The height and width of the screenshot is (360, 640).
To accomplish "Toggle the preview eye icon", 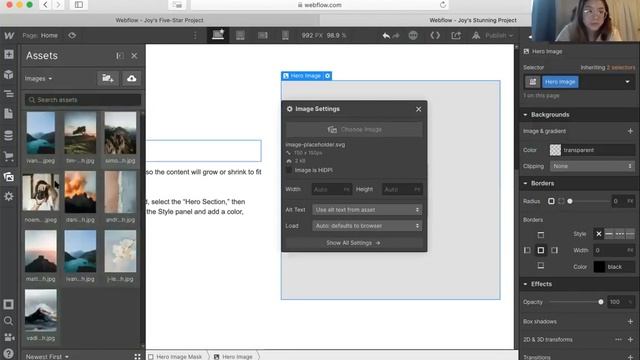I will [x=72, y=36].
